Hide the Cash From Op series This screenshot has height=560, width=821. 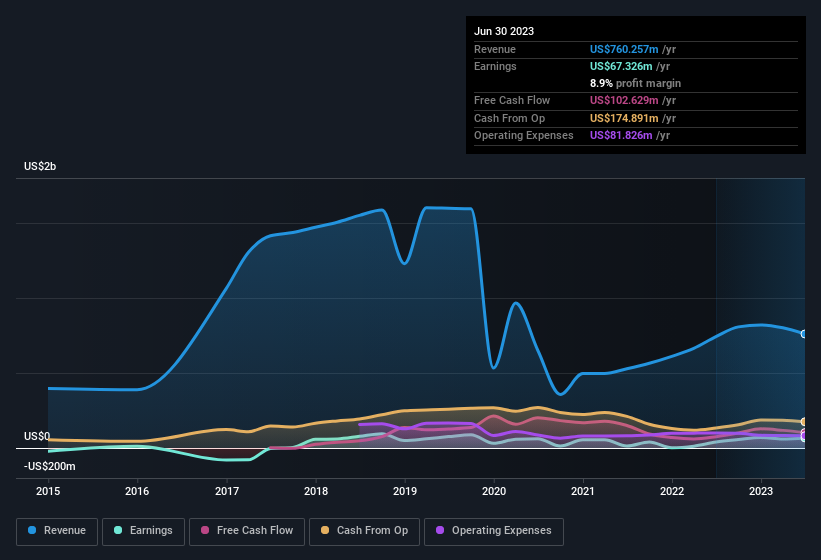364,531
